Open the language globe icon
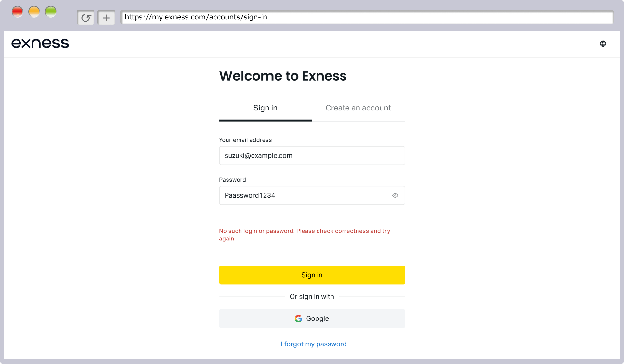The width and height of the screenshot is (624, 364). tap(603, 44)
